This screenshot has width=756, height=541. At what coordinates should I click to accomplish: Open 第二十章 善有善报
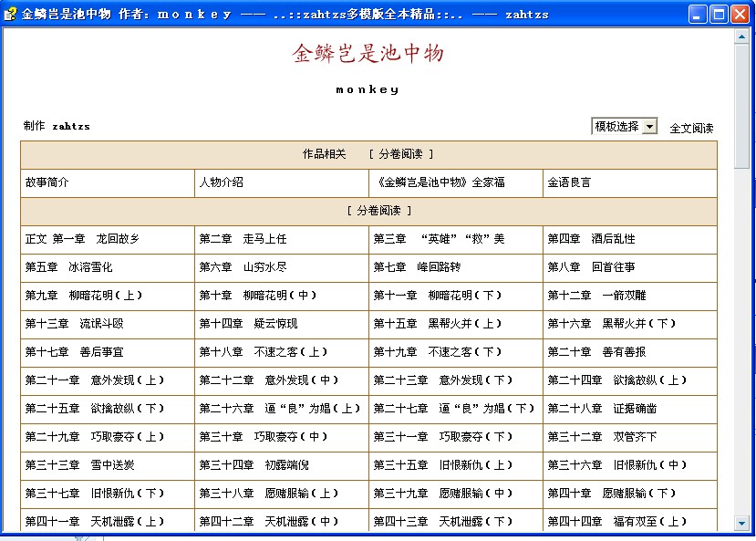click(x=597, y=352)
